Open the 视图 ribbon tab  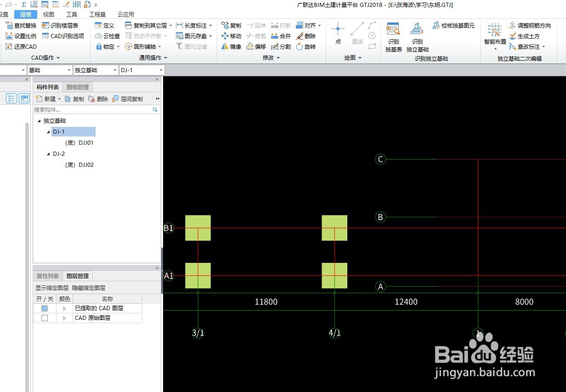click(48, 14)
